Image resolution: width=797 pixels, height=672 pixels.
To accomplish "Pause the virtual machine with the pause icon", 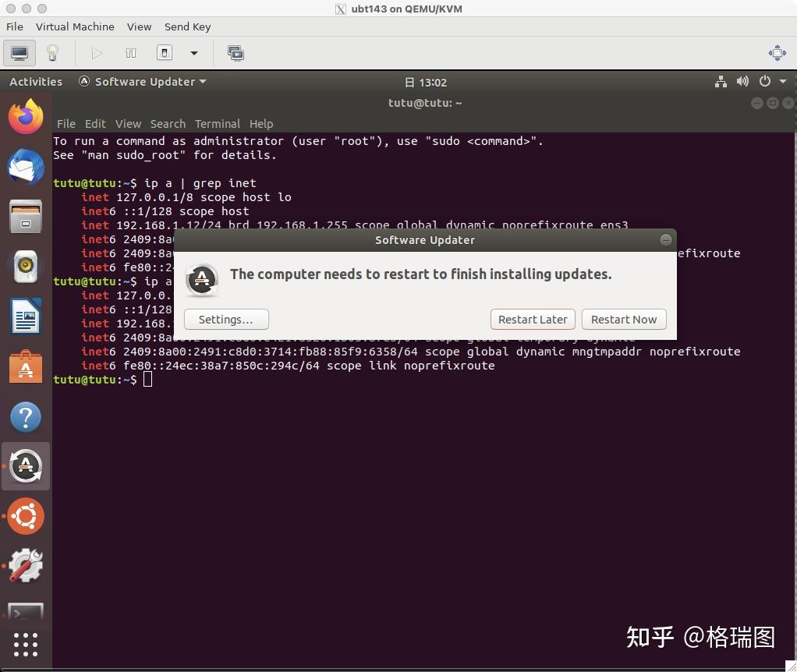I will click(x=130, y=53).
